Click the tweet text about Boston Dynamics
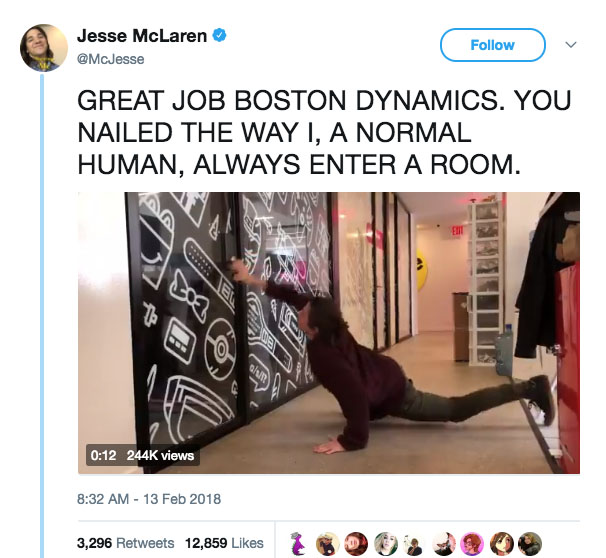 point(324,132)
